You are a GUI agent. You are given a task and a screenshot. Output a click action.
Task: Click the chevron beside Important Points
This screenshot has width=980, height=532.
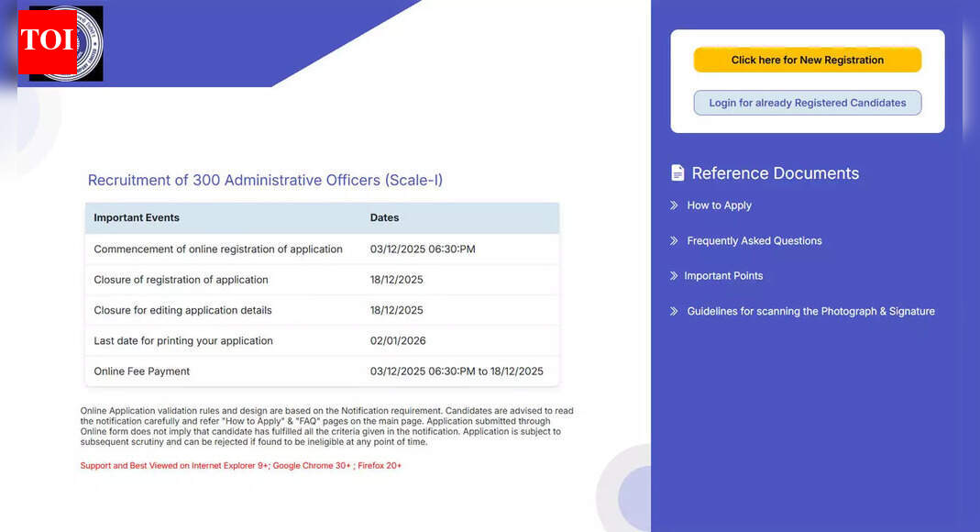pyautogui.click(x=675, y=275)
